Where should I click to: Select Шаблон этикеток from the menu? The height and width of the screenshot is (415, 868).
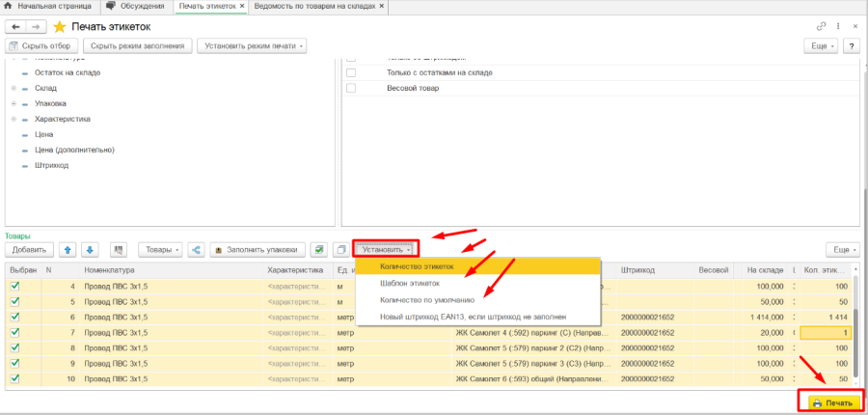click(410, 284)
